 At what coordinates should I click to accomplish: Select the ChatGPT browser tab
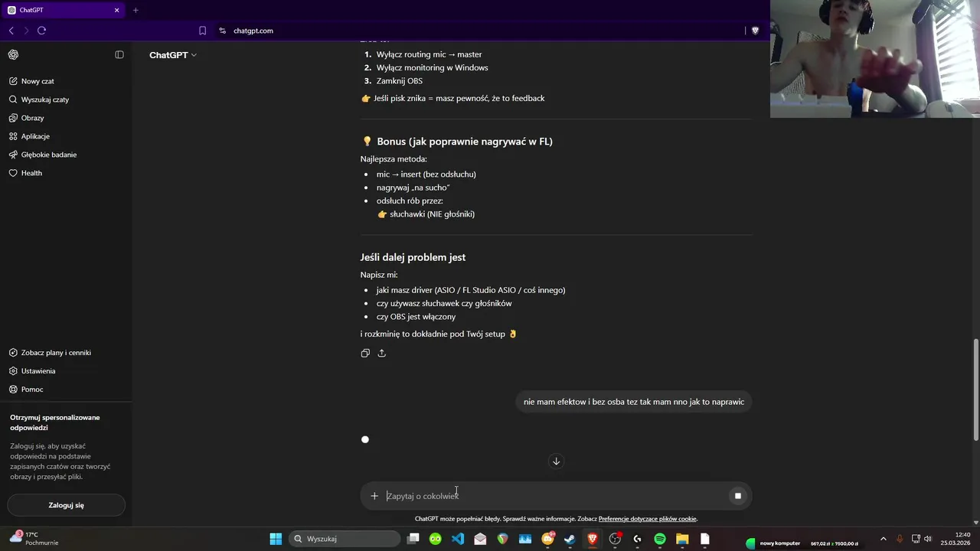pos(64,10)
